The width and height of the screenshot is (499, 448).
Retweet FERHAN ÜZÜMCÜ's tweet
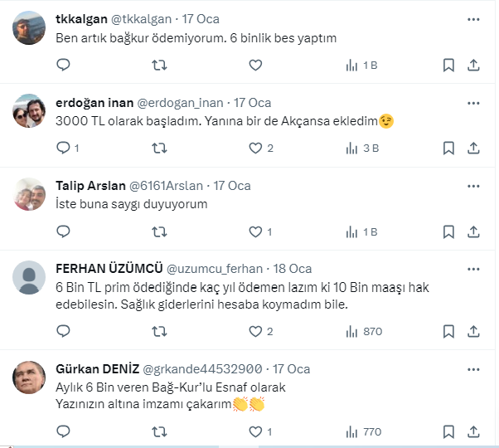click(160, 331)
